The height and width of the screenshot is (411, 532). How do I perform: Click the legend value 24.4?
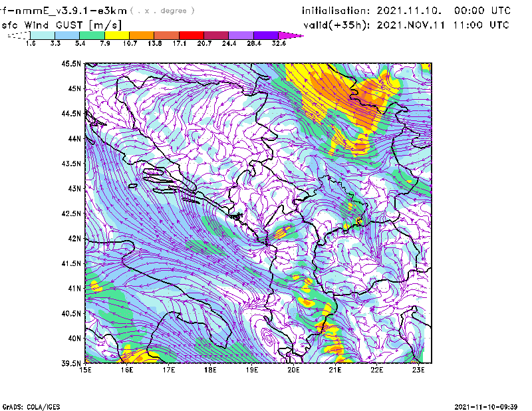229,43
